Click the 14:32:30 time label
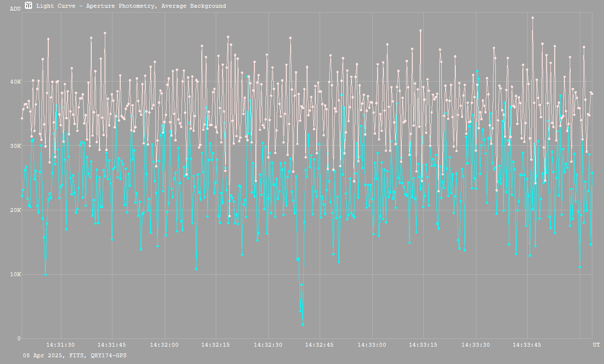The image size is (604, 364). pos(268,345)
